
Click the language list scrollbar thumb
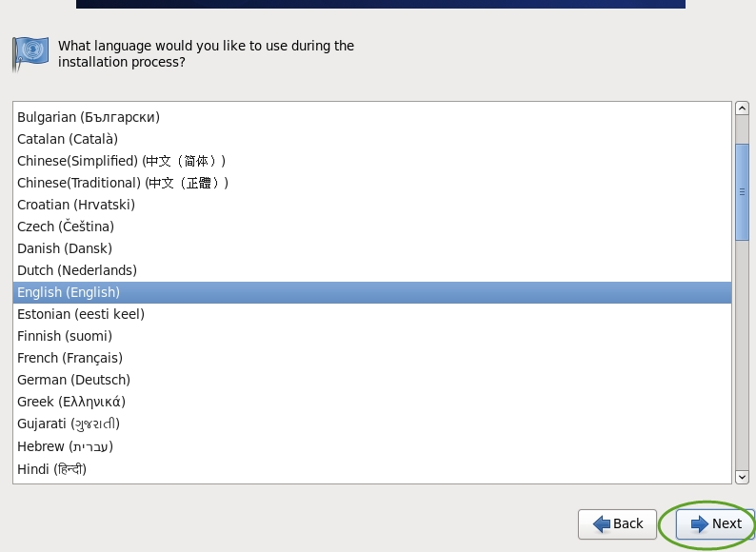point(742,192)
